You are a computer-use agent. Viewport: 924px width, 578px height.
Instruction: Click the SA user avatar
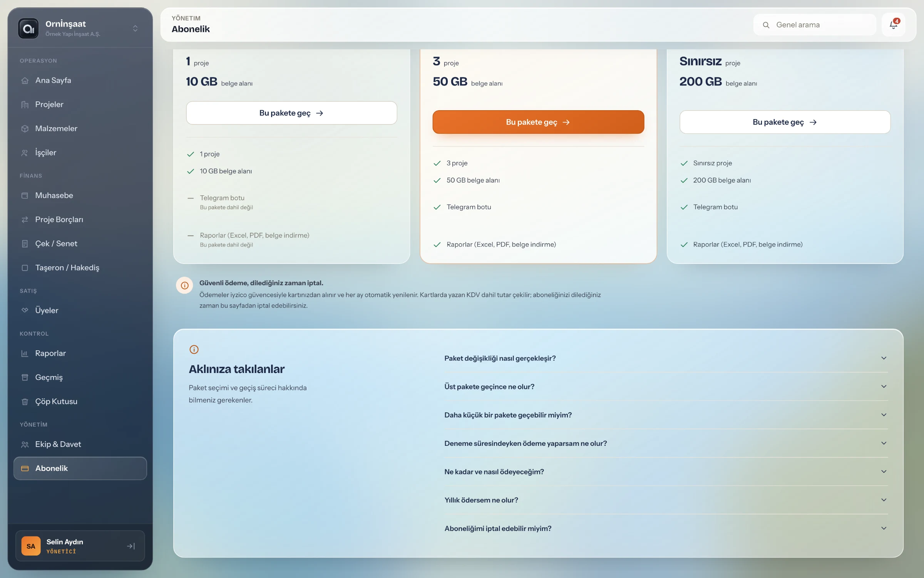point(31,546)
